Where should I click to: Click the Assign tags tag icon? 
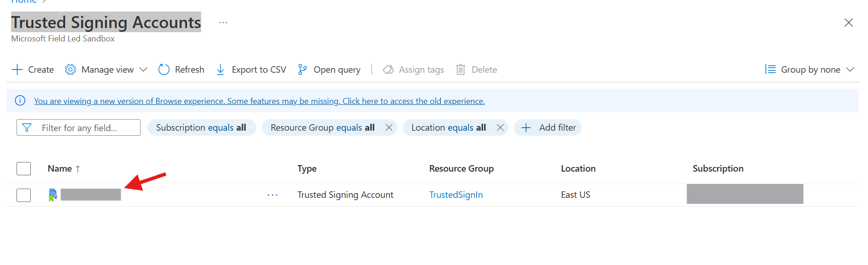388,69
